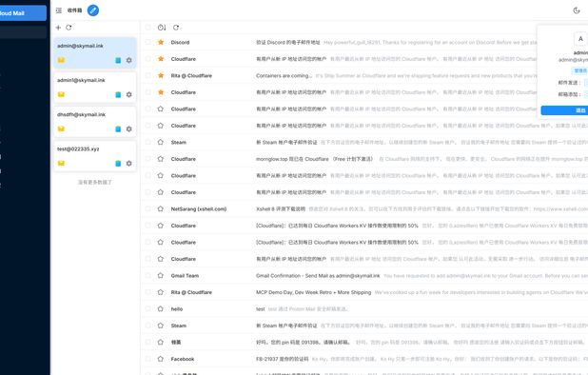The image size is (588, 375).
Task: Open the Discord verification email
Action: pos(364,42)
